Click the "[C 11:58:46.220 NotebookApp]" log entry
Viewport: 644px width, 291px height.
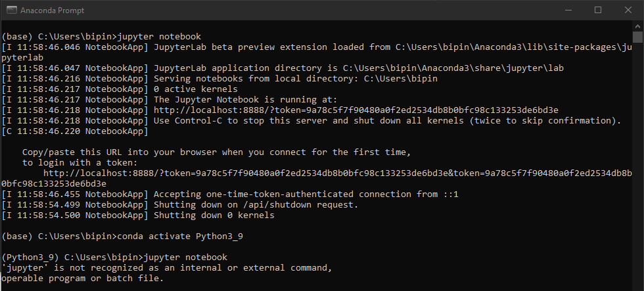[75, 131]
